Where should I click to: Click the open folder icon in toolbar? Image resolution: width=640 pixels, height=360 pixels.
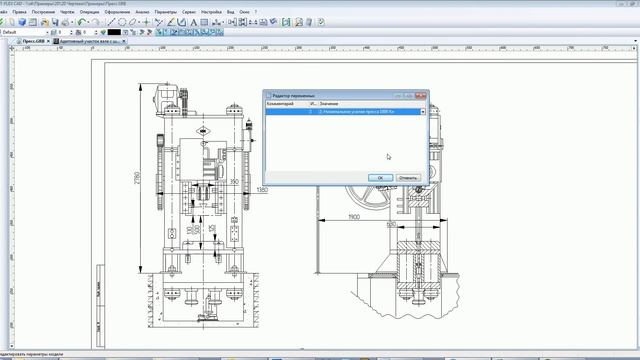44,22
